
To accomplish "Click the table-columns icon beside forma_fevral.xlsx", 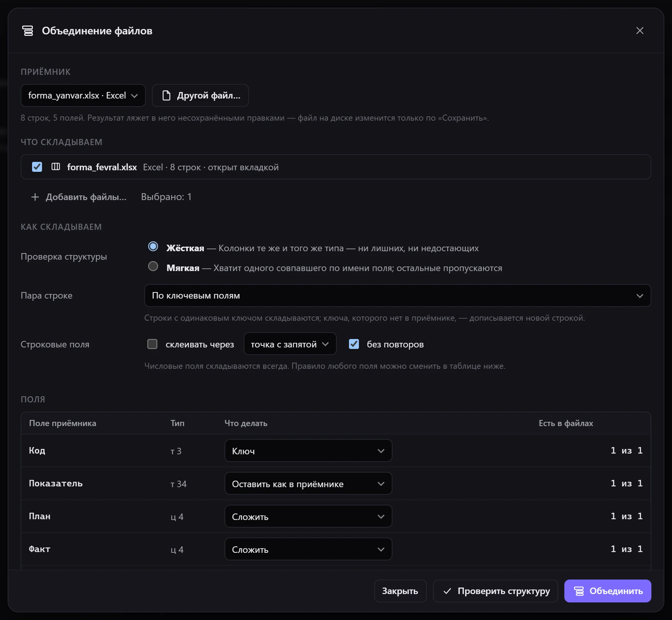I will tap(56, 167).
